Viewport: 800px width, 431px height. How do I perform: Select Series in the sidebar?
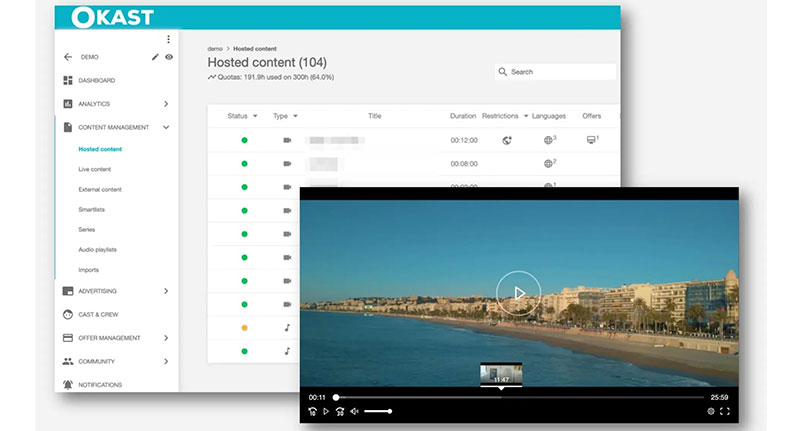[x=87, y=230]
